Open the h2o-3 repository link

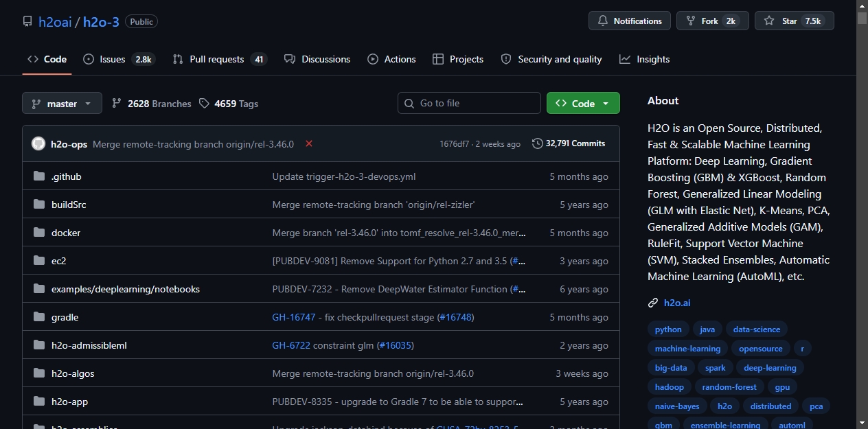coord(101,22)
